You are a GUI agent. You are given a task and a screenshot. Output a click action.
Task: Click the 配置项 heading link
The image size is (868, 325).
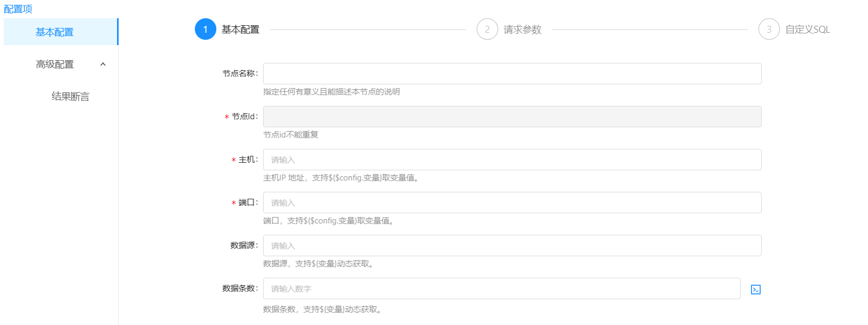[x=18, y=9]
